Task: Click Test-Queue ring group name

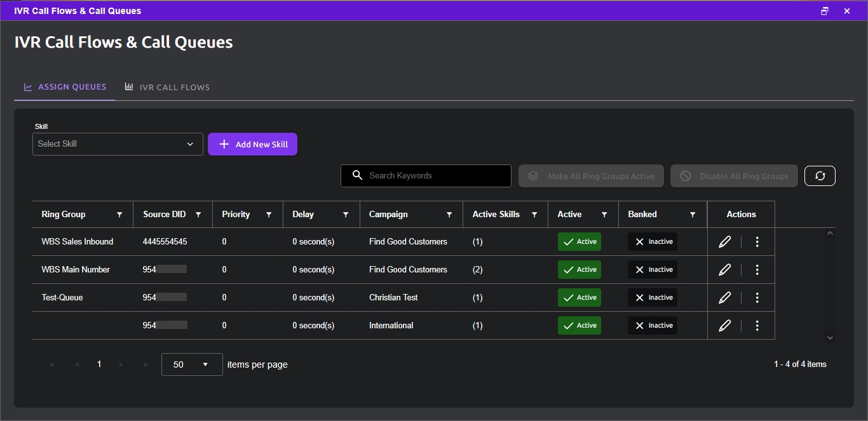Action: point(62,298)
